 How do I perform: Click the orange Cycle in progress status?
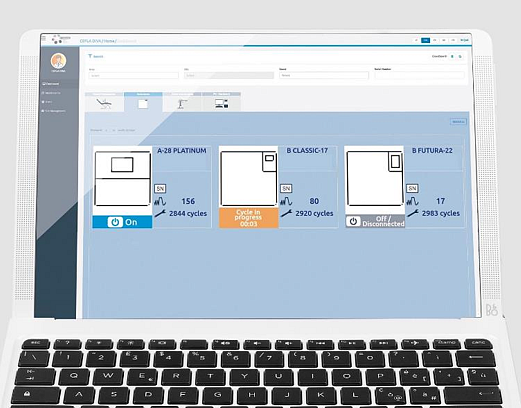[x=249, y=218]
